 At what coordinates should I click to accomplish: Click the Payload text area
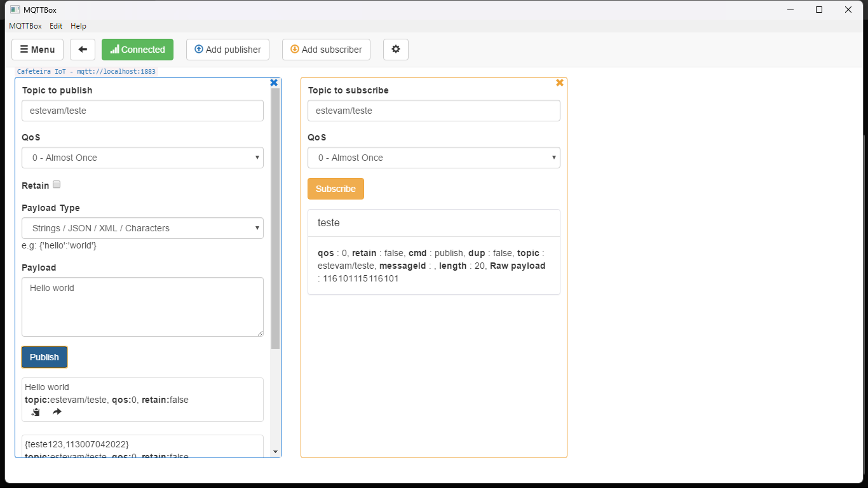coord(142,307)
